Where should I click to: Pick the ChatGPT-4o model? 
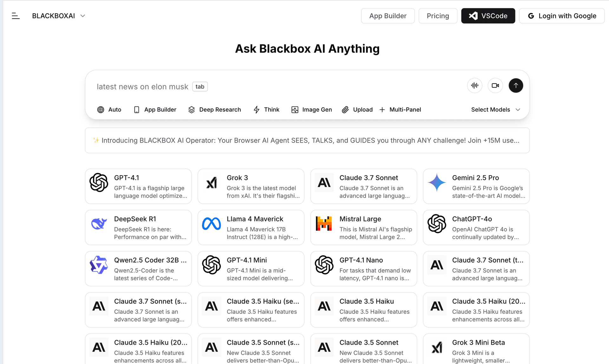click(476, 227)
